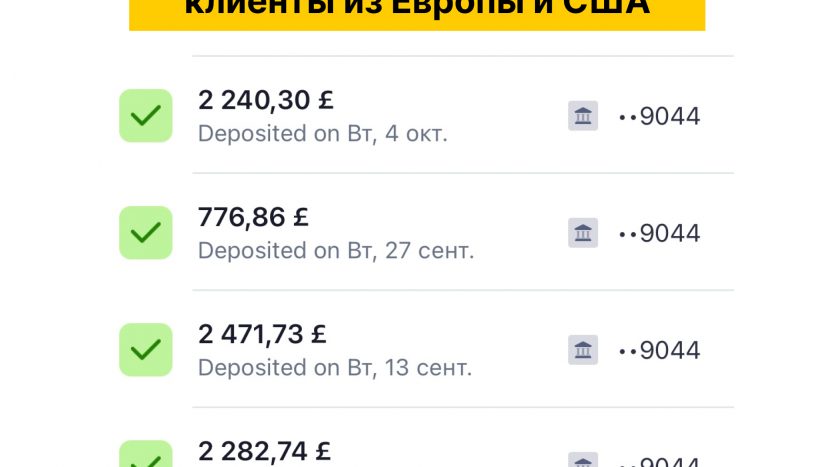Click the green checkmark beside 2 471,73 £
This screenshot has height=467, width=835.
(146, 350)
